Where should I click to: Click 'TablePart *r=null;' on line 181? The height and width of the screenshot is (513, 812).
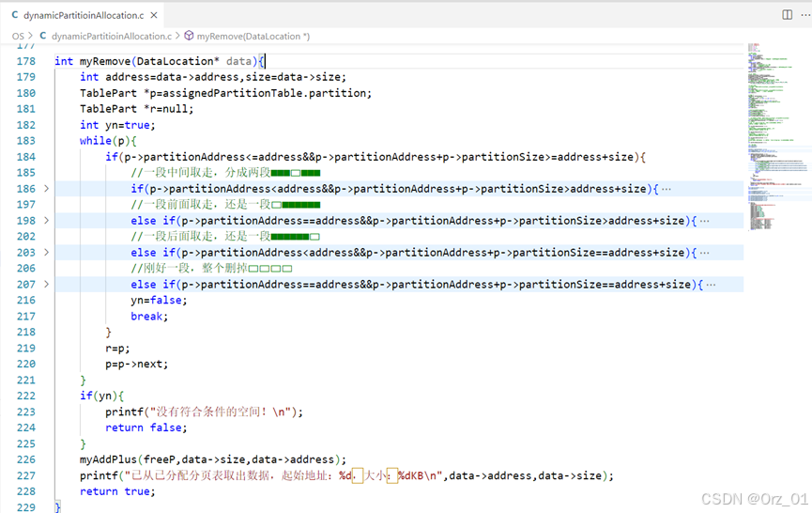coord(137,109)
